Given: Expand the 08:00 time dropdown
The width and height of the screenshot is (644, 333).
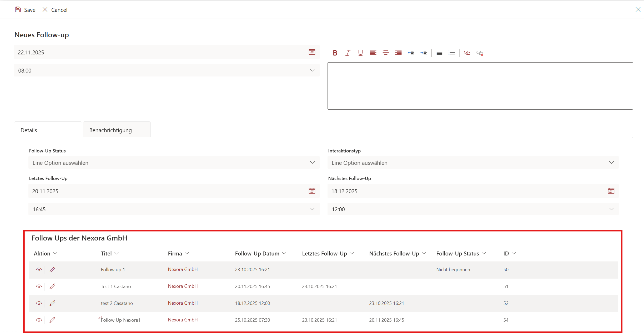Looking at the screenshot, I should coord(167,70).
